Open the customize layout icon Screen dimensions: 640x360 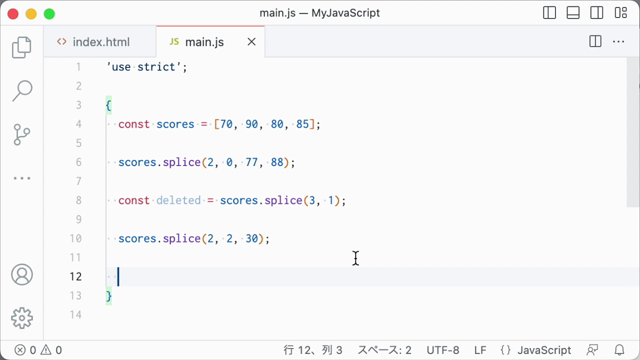click(621, 13)
